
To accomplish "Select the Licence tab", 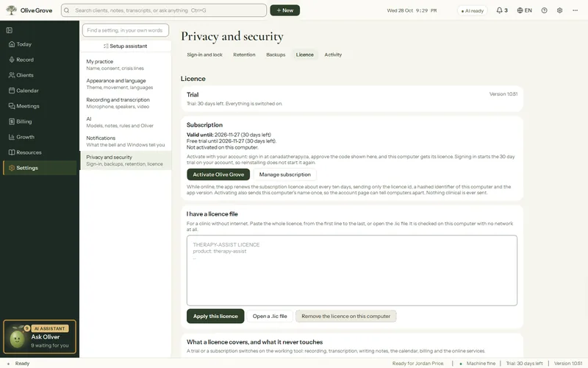I will point(304,54).
